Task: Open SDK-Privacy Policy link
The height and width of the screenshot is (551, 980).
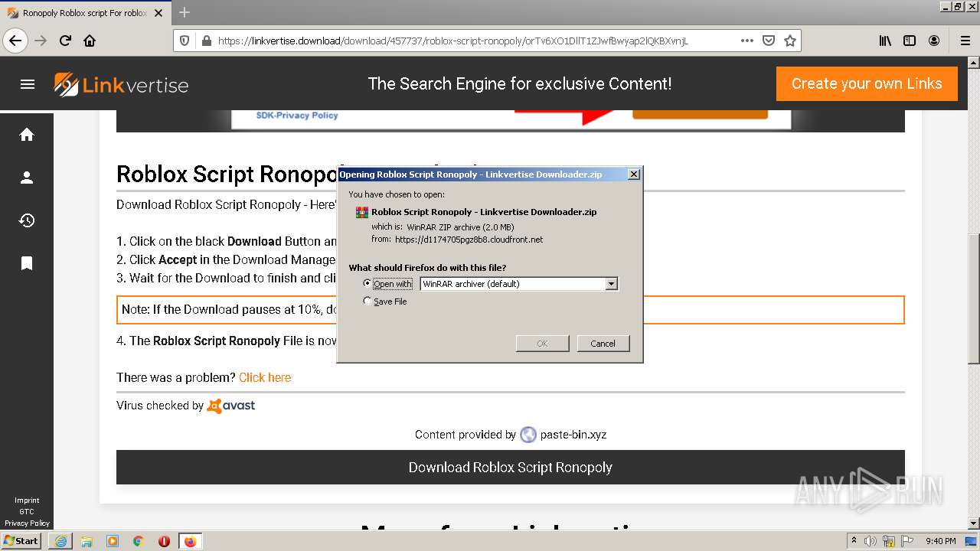Action: click(x=297, y=116)
